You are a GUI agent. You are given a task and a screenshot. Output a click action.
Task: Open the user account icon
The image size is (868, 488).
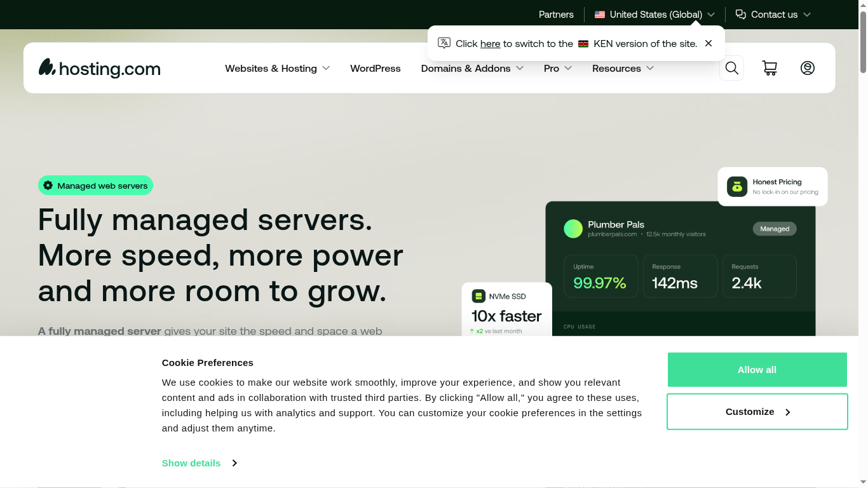point(808,68)
